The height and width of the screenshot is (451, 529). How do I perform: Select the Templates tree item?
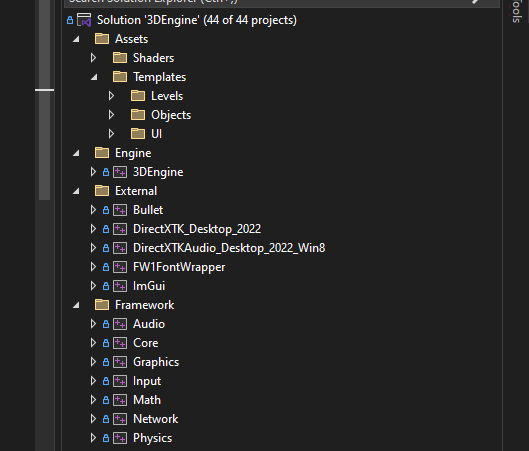pos(160,77)
